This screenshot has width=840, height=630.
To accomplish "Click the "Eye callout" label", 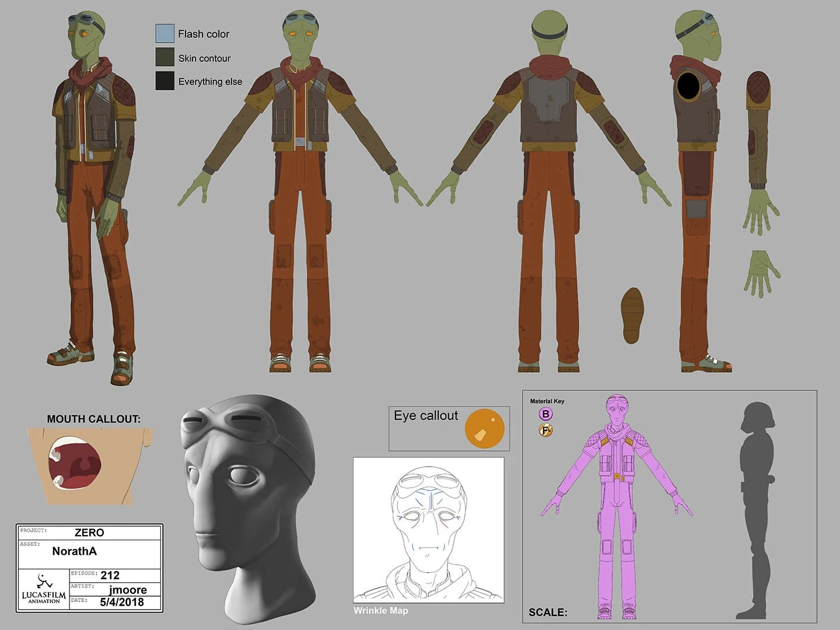I will 426,415.
